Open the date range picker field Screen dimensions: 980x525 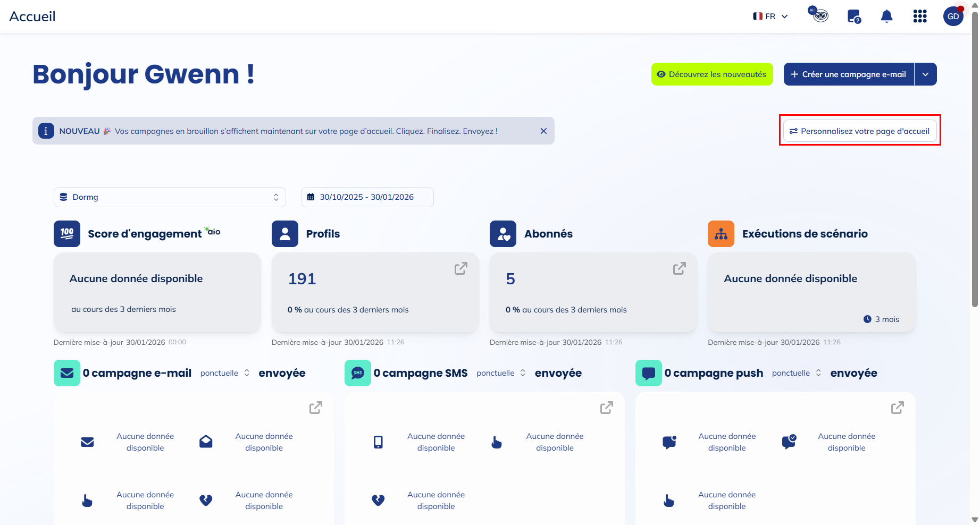pyautogui.click(x=367, y=197)
